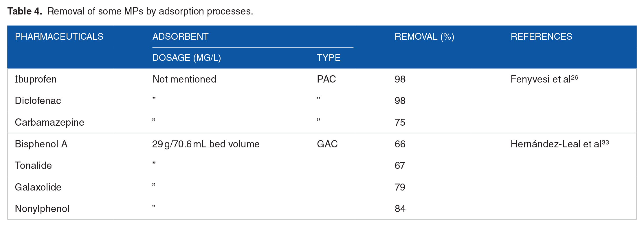This screenshot has height=227, width=644.
Task: Click the PAC adsorbent type cell
Action: (326, 79)
